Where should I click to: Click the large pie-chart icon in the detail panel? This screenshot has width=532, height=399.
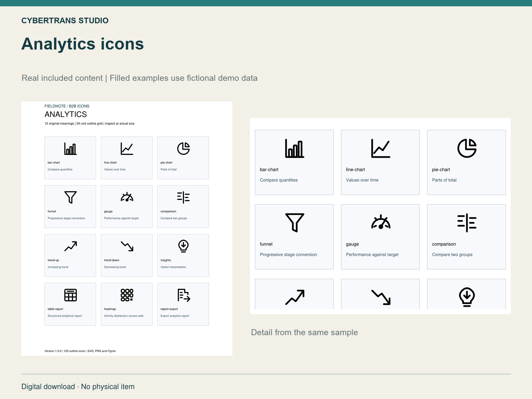467,148
